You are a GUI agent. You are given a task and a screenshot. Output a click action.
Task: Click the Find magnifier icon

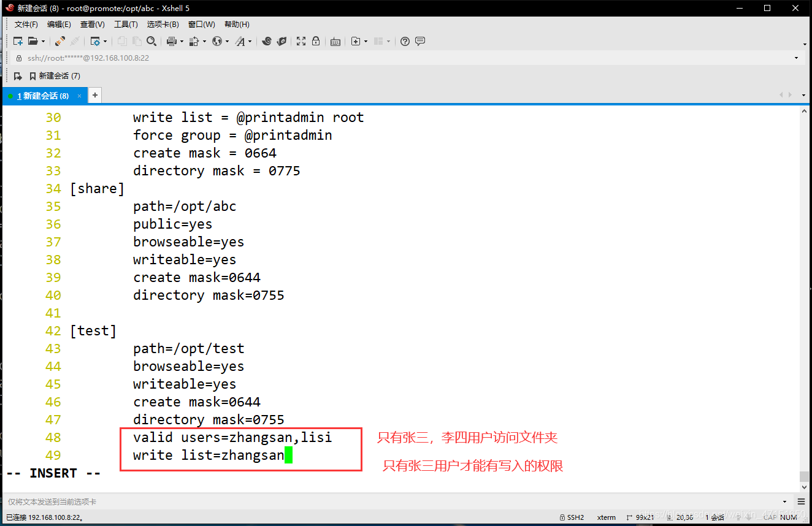(151, 41)
